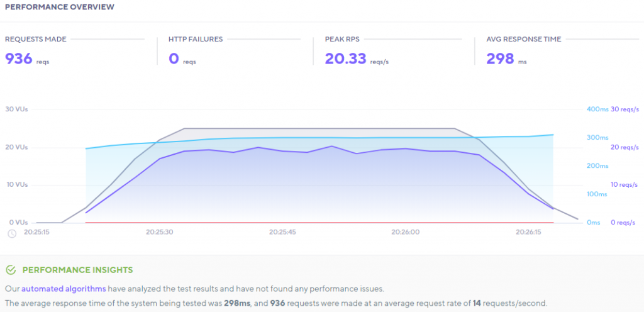Click the green checkmark Performance Insights icon
Image resolution: width=644 pixels, height=312 pixels.
11,270
